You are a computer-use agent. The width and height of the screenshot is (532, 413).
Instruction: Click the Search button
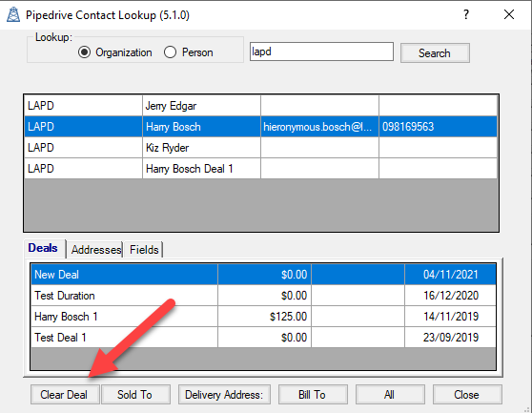435,53
